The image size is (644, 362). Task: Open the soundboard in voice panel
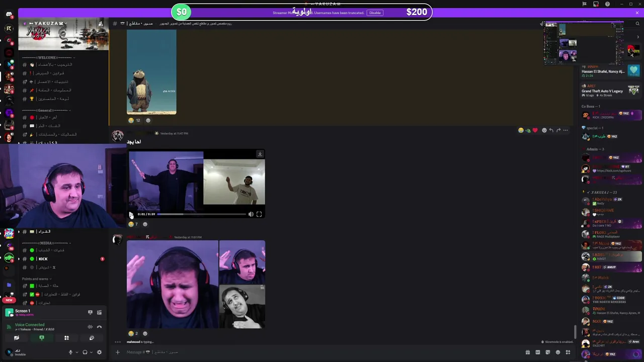click(92, 338)
